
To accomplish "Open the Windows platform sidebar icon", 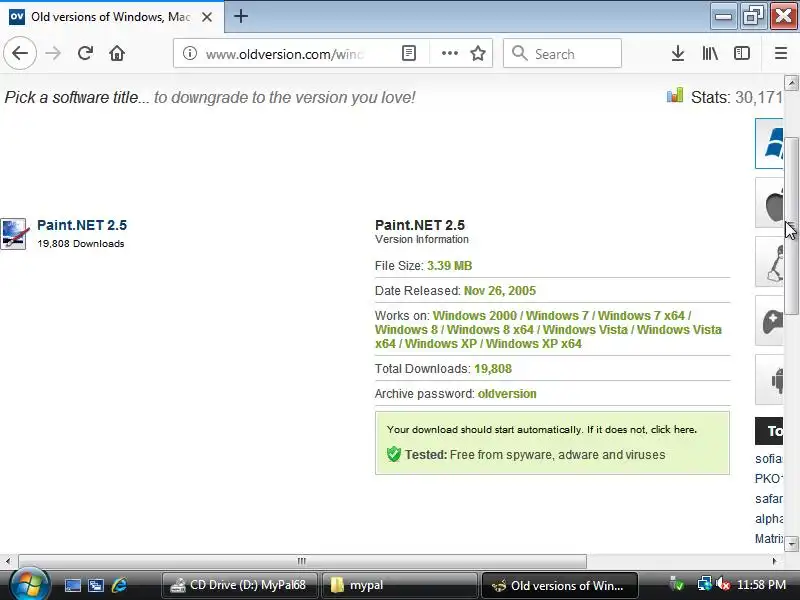I will click(x=769, y=143).
